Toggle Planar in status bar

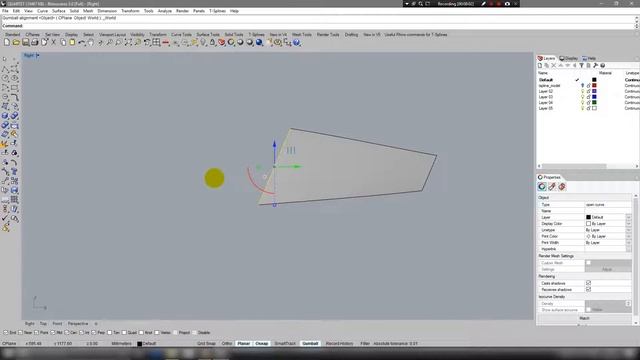(x=244, y=344)
